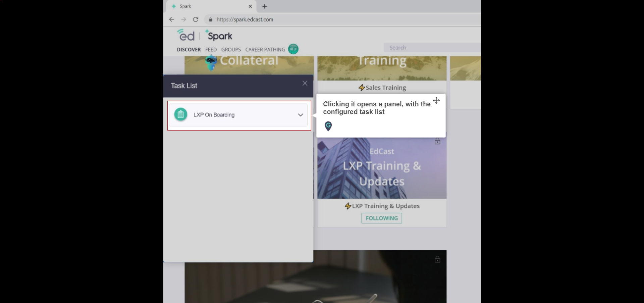644x303 pixels.
Task: Click the ed logo
Action: [x=186, y=35]
